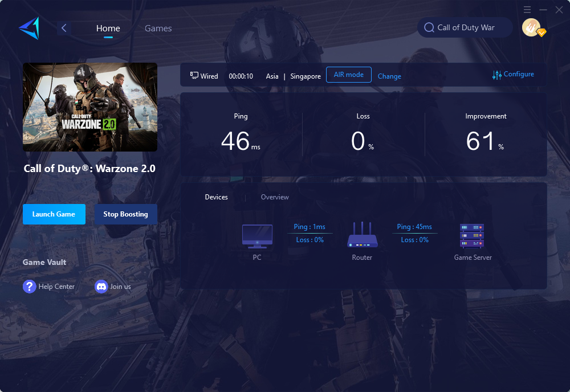Image resolution: width=570 pixels, height=392 pixels.
Task: Click the Discord Join us icon
Action: click(x=101, y=286)
